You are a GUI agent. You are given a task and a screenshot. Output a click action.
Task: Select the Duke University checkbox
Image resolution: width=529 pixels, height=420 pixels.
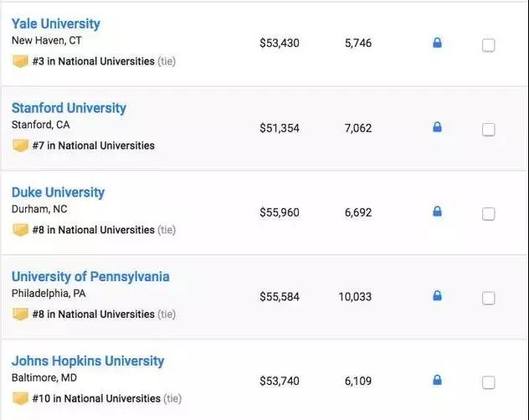click(489, 214)
